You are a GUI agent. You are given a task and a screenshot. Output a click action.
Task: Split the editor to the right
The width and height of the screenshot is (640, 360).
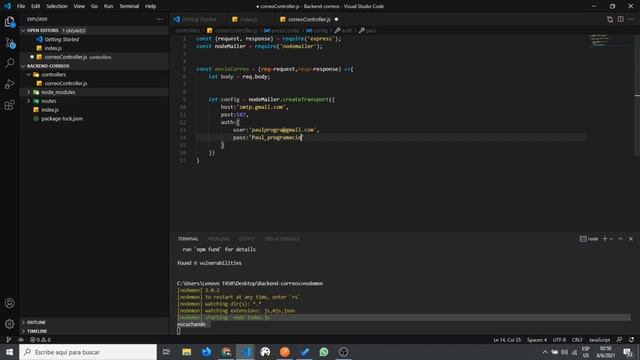click(x=620, y=19)
